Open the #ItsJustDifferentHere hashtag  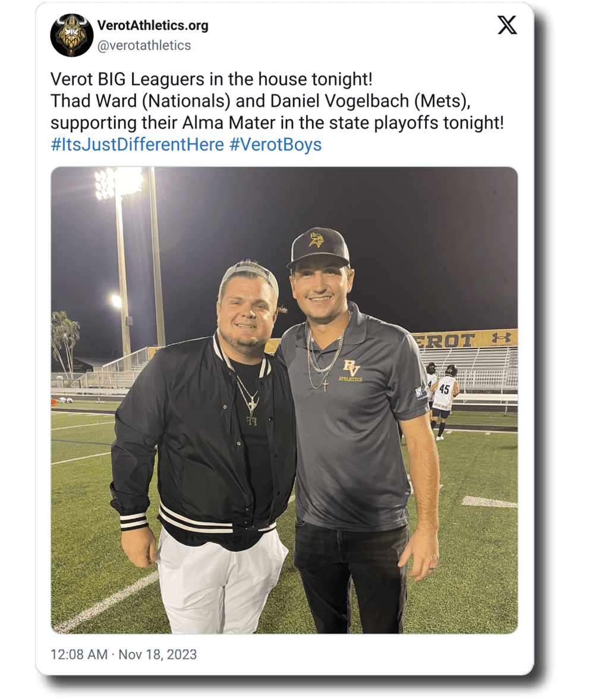(x=137, y=145)
